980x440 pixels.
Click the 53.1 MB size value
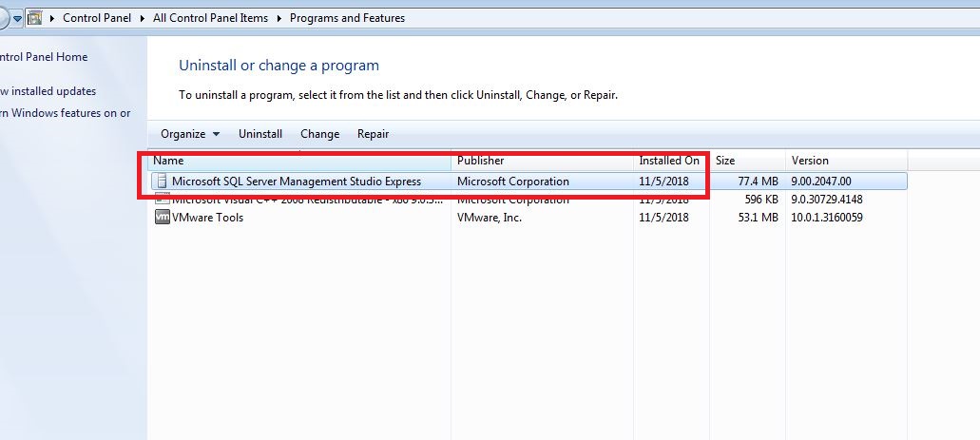[759, 218]
